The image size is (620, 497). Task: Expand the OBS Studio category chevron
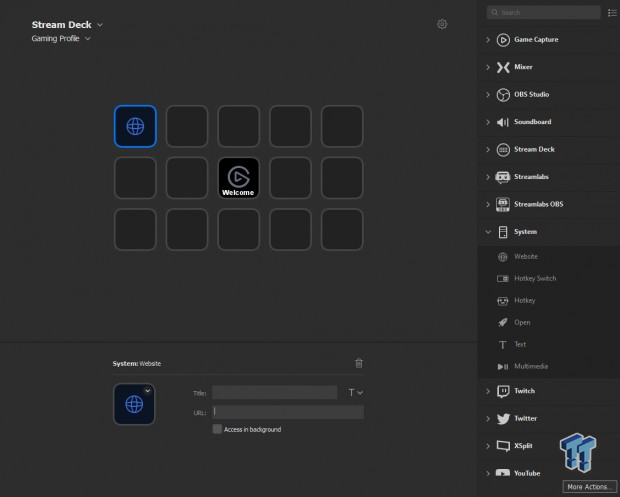pyautogui.click(x=488, y=95)
